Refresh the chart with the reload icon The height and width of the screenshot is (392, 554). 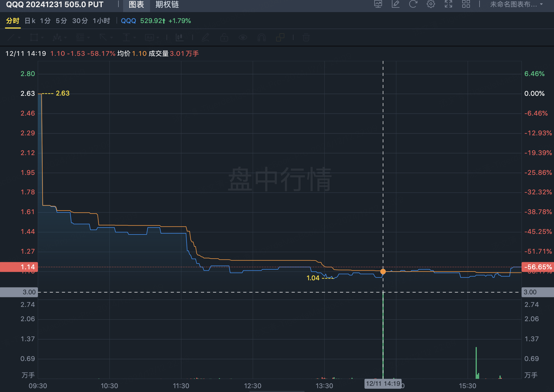413,4
